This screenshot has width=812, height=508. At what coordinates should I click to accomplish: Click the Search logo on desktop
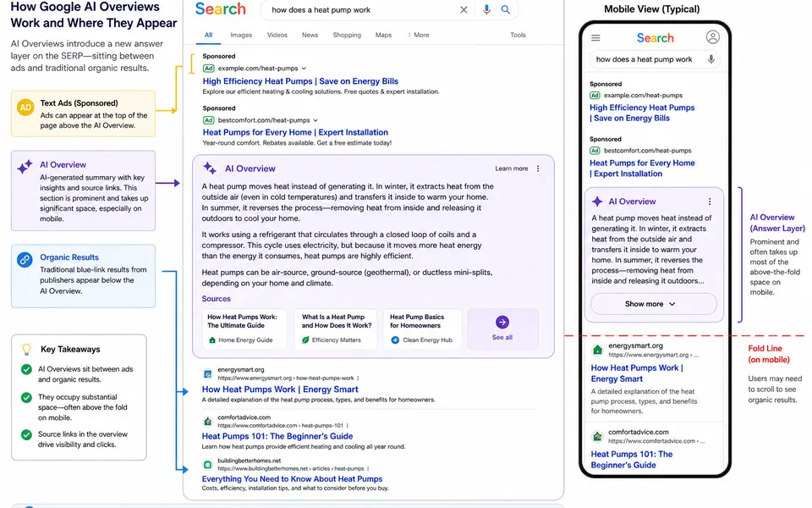point(220,8)
